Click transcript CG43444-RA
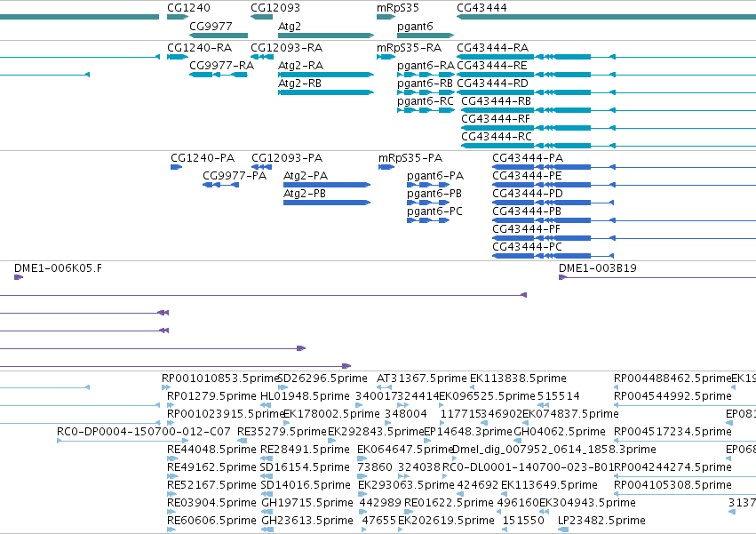Image resolution: width=756 pixels, height=534 pixels. coord(606,57)
